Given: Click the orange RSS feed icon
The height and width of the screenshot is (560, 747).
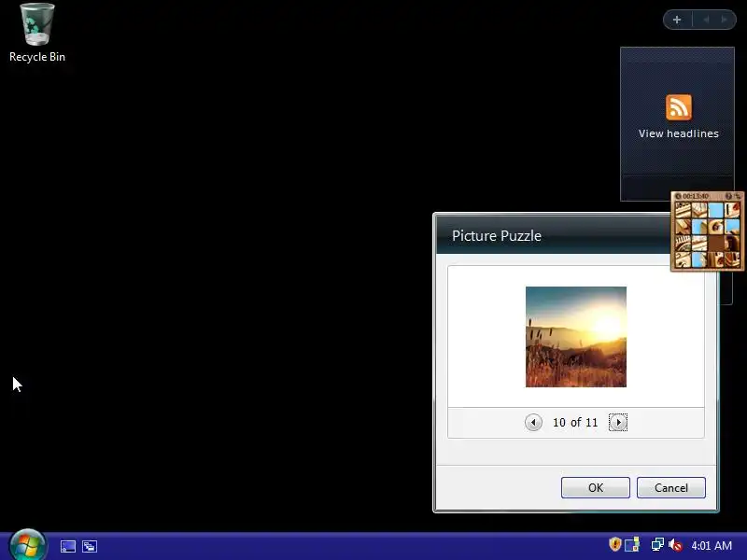Looking at the screenshot, I should tap(679, 107).
